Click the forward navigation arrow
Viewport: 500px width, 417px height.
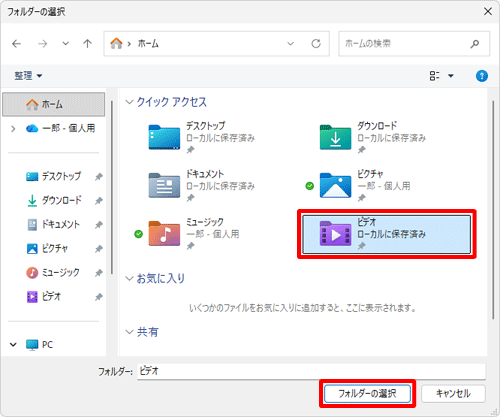(42, 44)
